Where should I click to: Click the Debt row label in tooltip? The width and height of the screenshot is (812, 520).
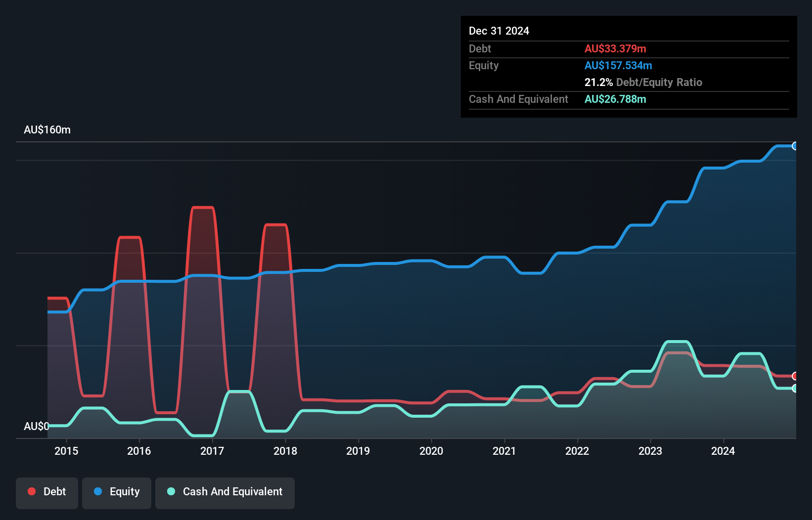[480, 48]
